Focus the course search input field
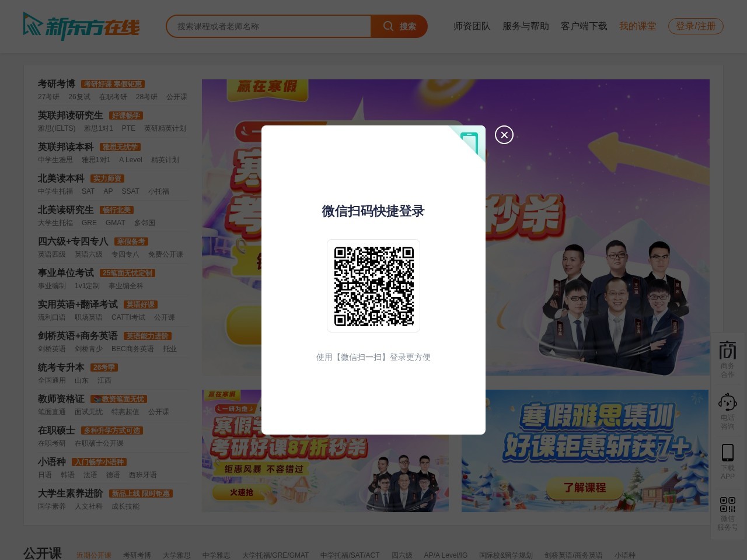The width and height of the screenshot is (747, 560). (x=268, y=27)
